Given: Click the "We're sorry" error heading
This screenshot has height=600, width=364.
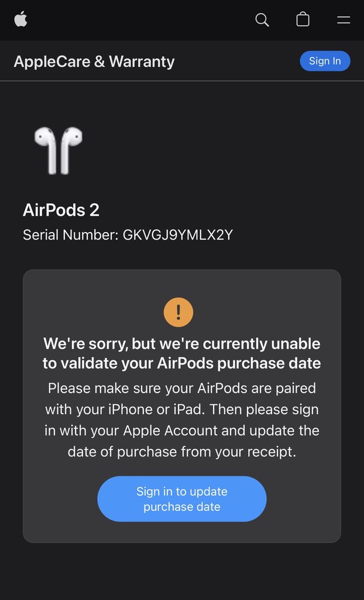Looking at the screenshot, I should pos(181,343).
